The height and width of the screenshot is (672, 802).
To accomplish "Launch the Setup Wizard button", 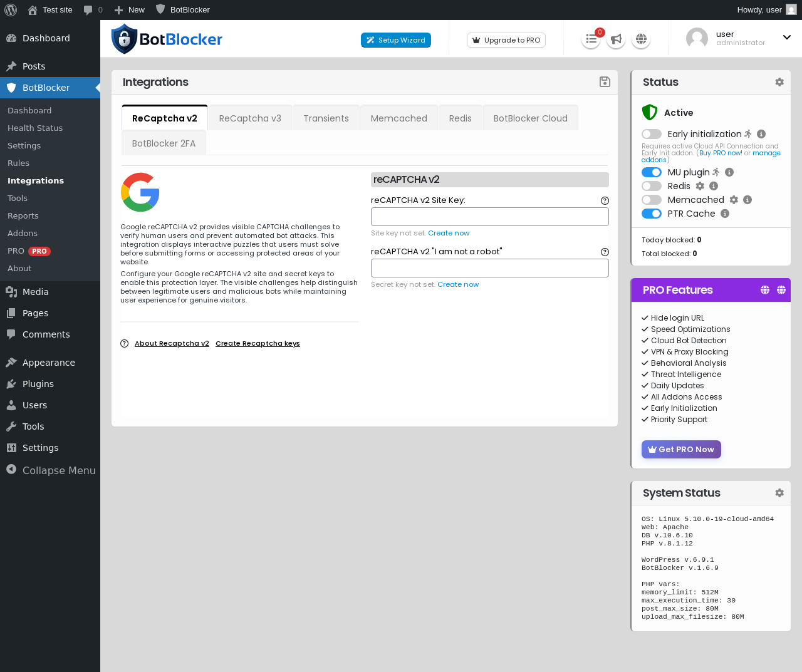I will tap(396, 40).
